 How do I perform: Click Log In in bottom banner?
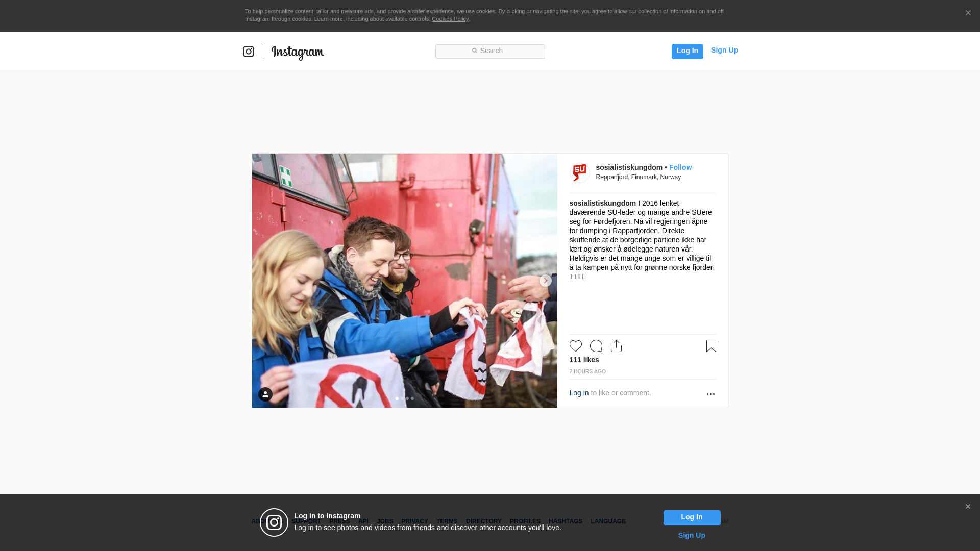(692, 518)
